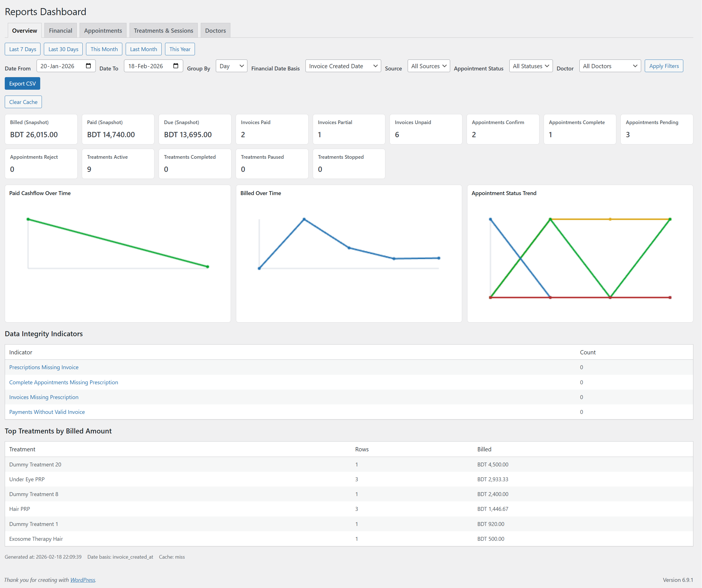Screen dimensions: 702x588
Task: Open the Financial Date Basis dropdown
Action: coord(343,66)
